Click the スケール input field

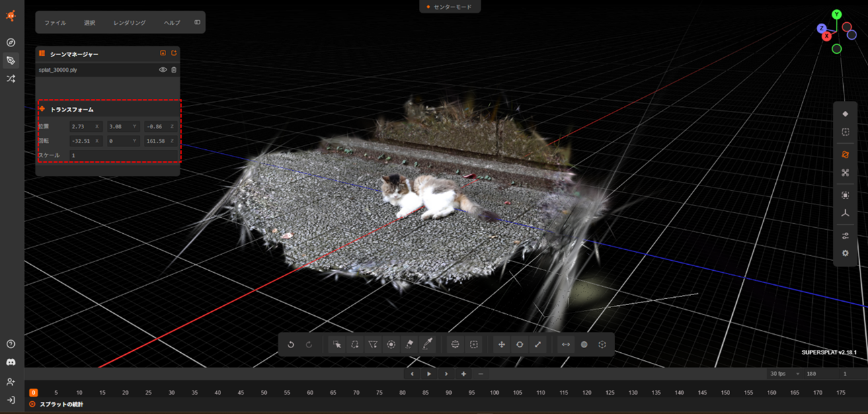(124, 155)
